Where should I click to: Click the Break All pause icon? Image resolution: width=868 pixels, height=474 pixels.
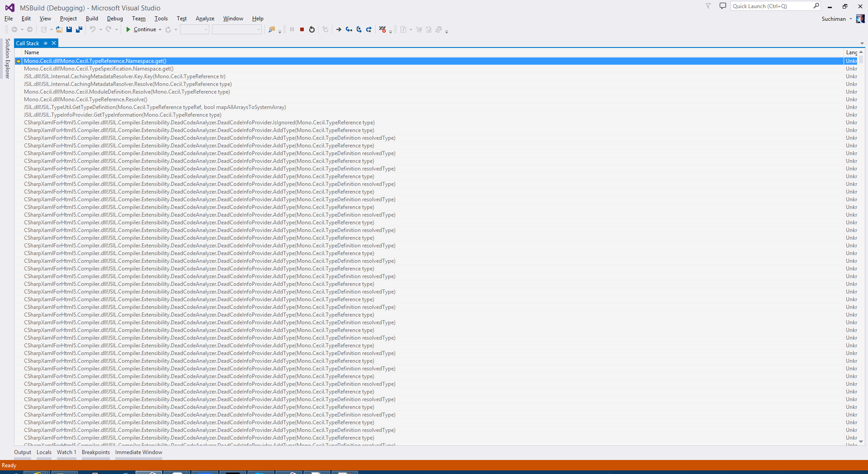pos(292,29)
